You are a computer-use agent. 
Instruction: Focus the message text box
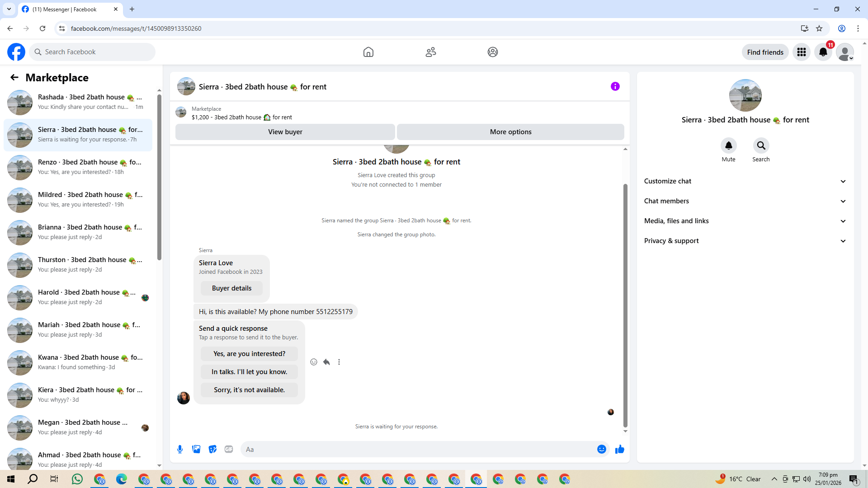419,449
